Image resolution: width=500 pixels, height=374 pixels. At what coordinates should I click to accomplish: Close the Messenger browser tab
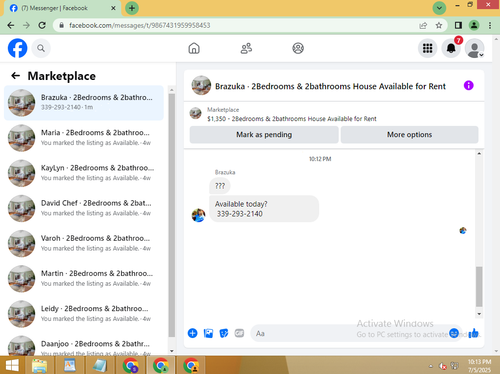(x=113, y=8)
